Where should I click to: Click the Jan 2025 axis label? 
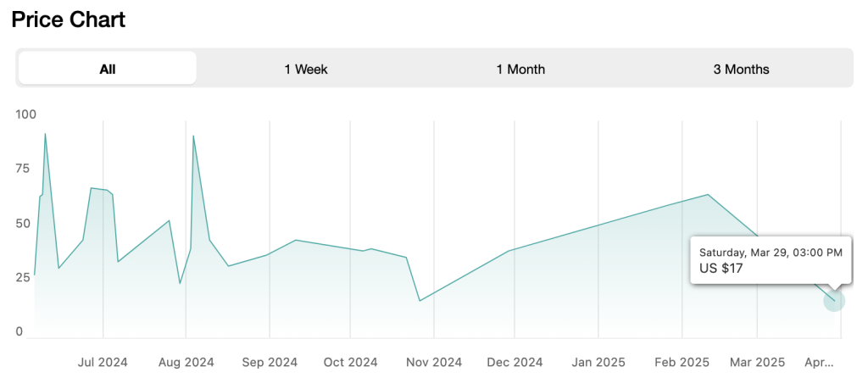pos(598,362)
